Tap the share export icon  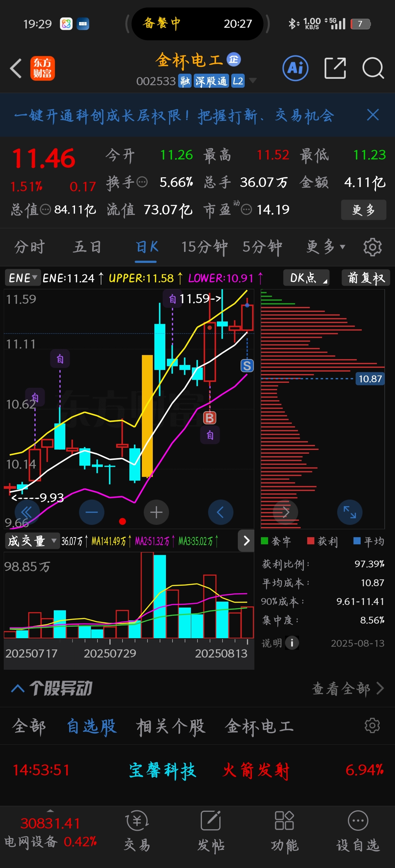coord(335,68)
